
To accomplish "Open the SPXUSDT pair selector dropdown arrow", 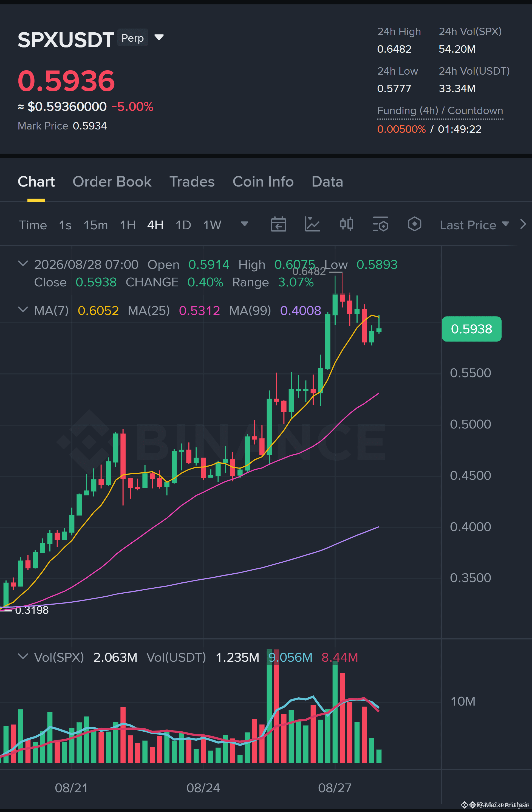I will click(159, 37).
